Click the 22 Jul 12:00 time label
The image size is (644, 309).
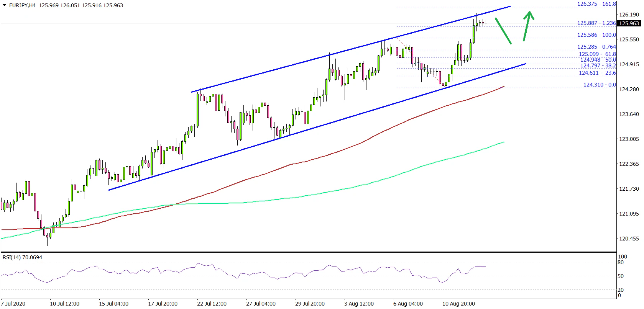(x=212, y=304)
